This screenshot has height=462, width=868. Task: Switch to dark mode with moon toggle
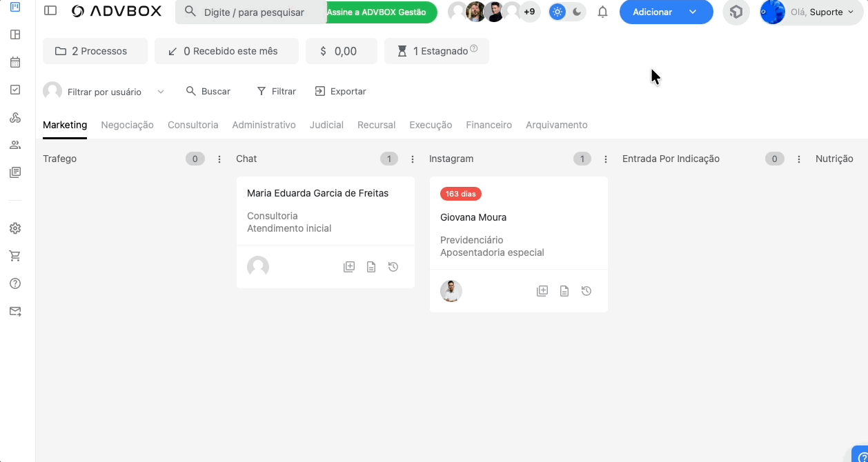577,12
